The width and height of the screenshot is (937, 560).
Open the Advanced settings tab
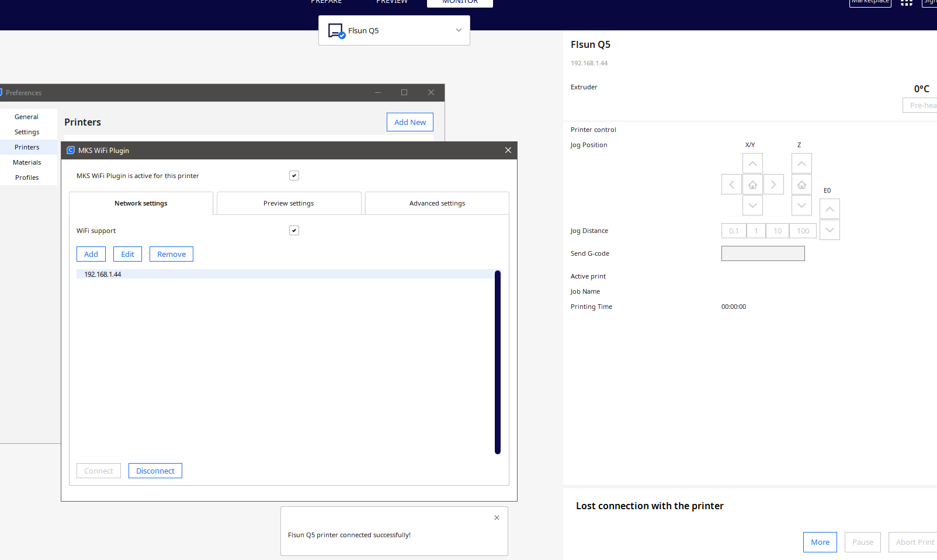pyautogui.click(x=436, y=203)
